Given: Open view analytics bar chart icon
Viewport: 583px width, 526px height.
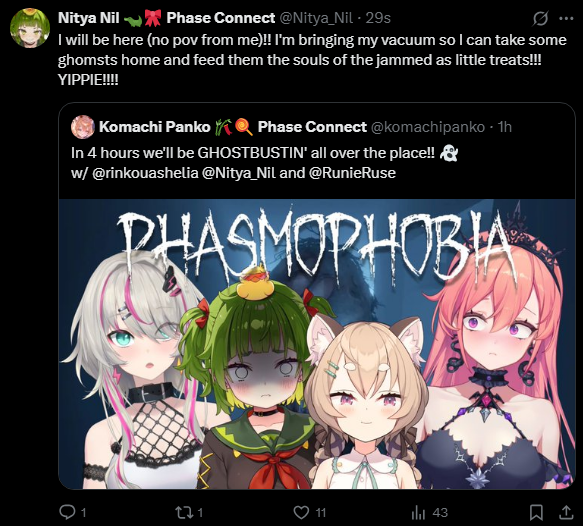Looking at the screenshot, I should (x=418, y=513).
